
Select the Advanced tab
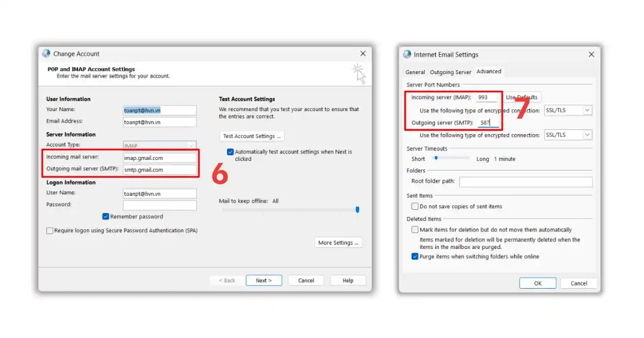(489, 71)
